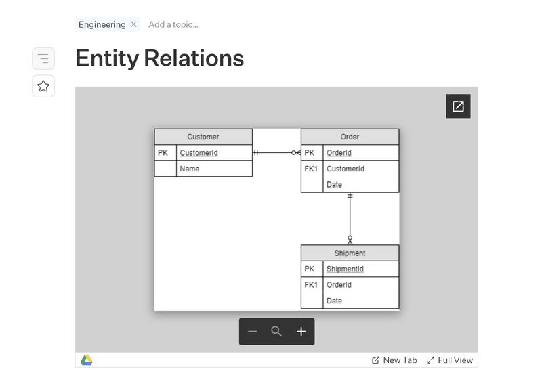Open the document outline icon
Image resolution: width=542 pixels, height=392 pixels.
click(43, 59)
